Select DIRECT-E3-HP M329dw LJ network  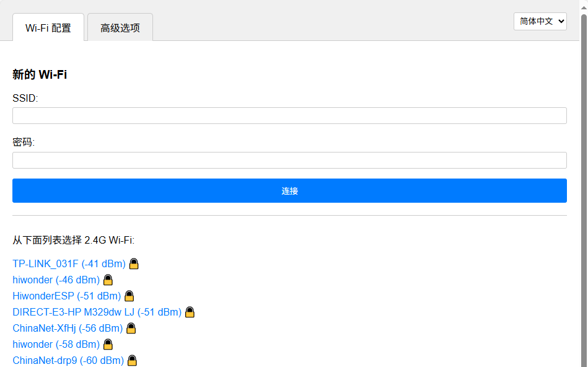point(97,312)
